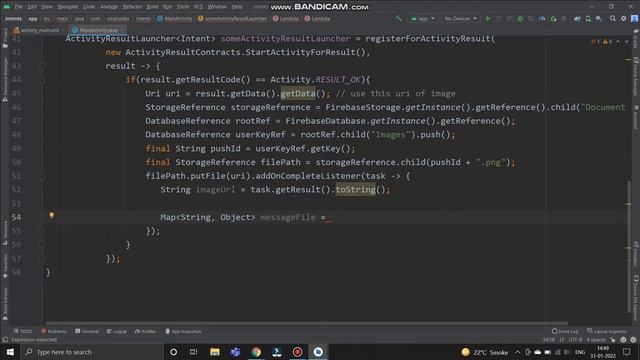Open the File menu
This screenshot has width=640, height=360.
click(19, 7)
